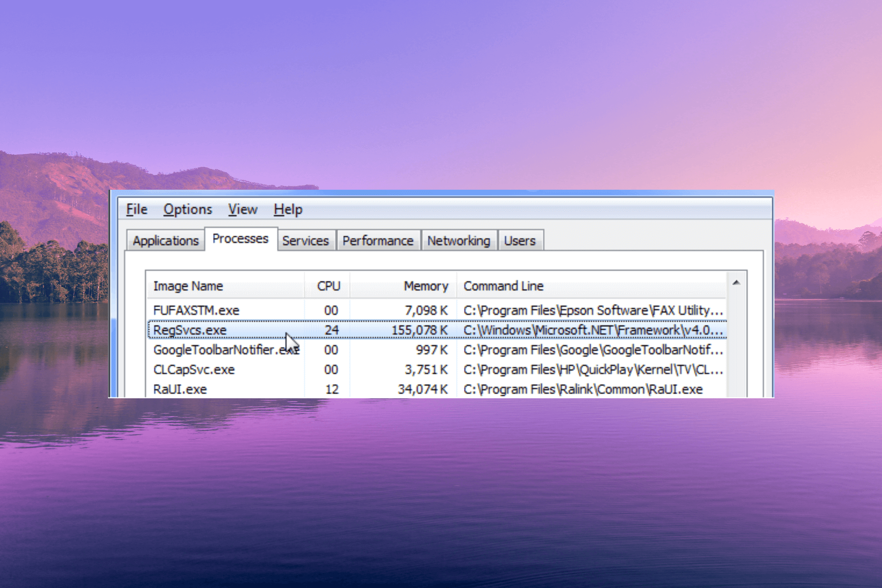This screenshot has width=882, height=588.
Task: Select the Processes tab
Action: tap(240, 239)
